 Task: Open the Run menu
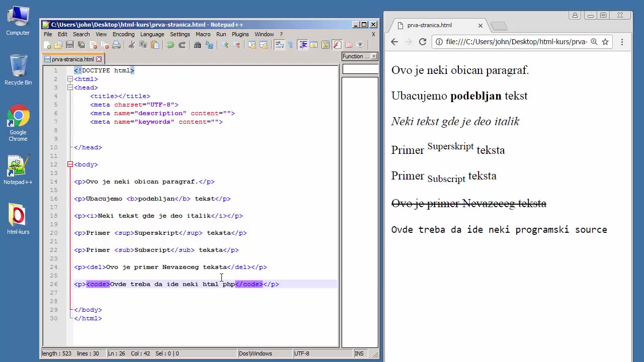(221, 34)
